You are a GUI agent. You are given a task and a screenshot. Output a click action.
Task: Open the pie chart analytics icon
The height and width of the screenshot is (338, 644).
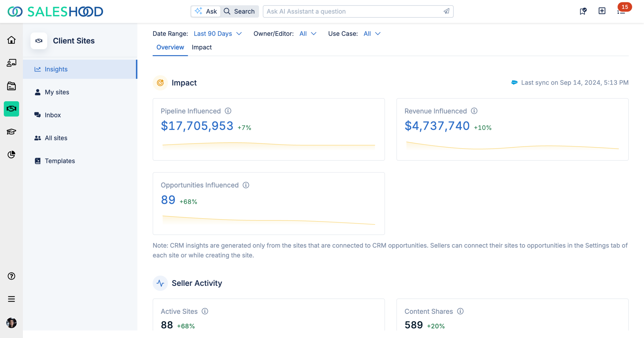click(11, 154)
